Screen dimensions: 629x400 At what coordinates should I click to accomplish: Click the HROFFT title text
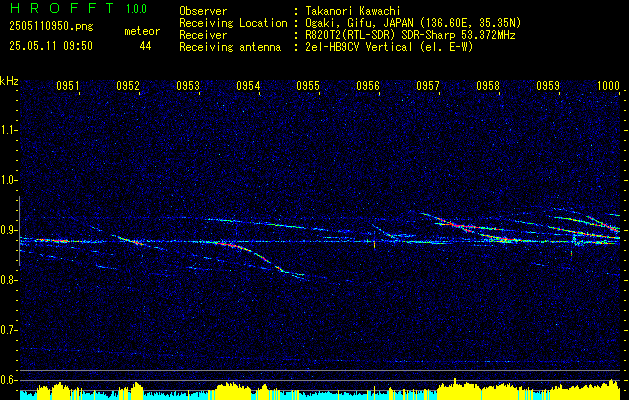coord(62,8)
